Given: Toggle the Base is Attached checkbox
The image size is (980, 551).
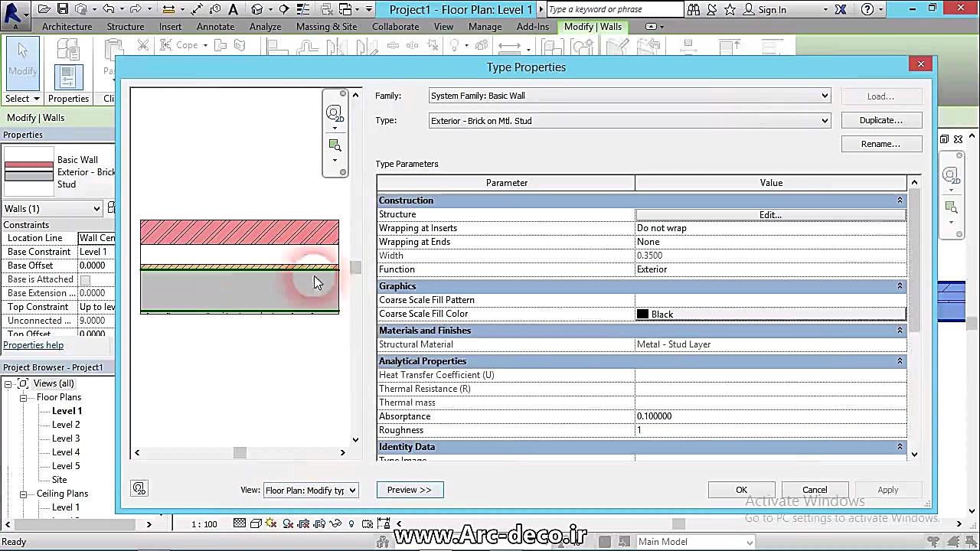Looking at the screenshot, I should 85,279.
